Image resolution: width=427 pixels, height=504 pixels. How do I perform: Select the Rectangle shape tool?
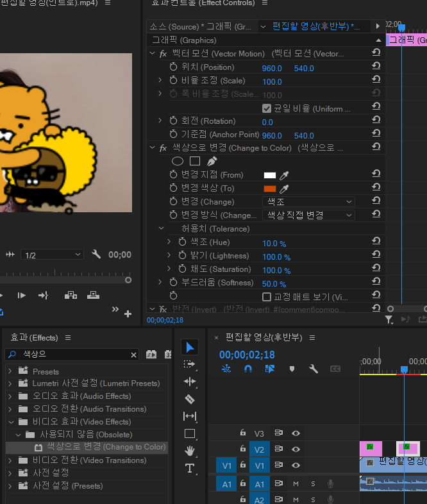click(190, 433)
